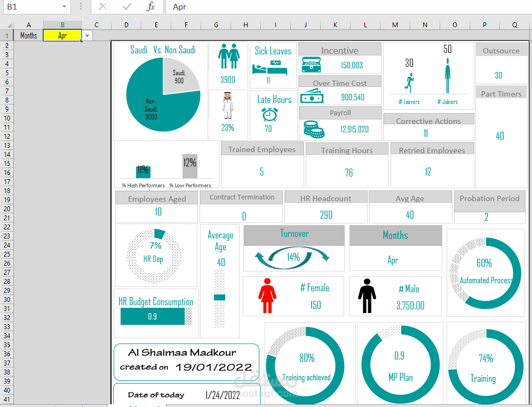This screenshot has height=407, width=532.
Task: Click the 80% Training achieved donut
Action: pos(305,365)
